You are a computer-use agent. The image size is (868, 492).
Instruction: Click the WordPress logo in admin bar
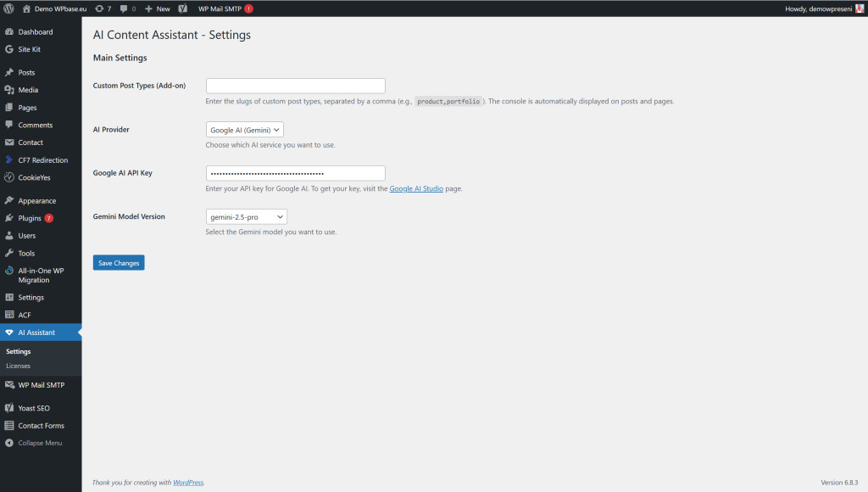click(8, 8)
